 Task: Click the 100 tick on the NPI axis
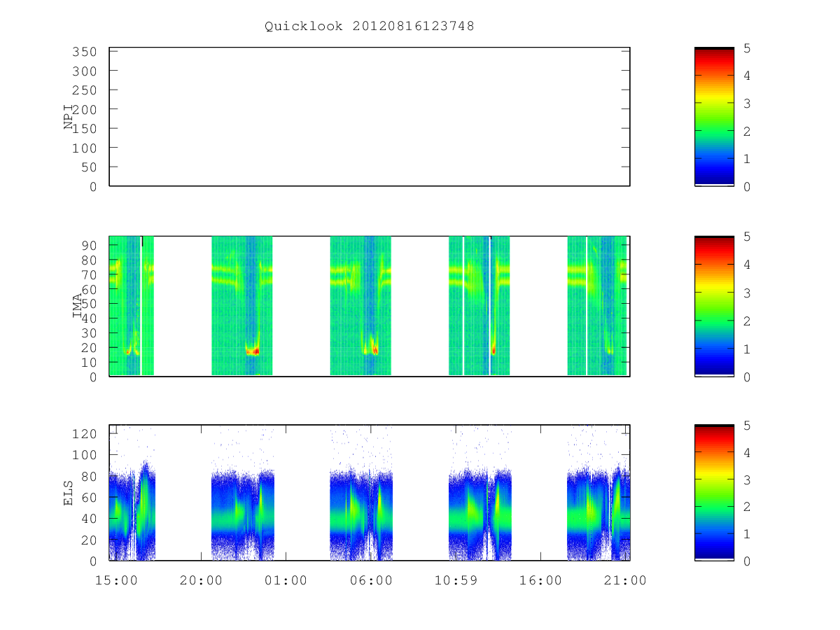coord(83,148)
